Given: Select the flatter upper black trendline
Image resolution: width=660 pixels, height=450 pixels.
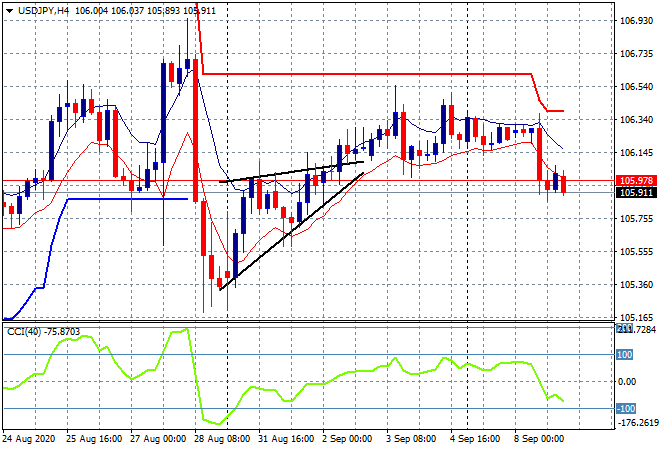Looking at the screenshot, I should coord(292,172).
